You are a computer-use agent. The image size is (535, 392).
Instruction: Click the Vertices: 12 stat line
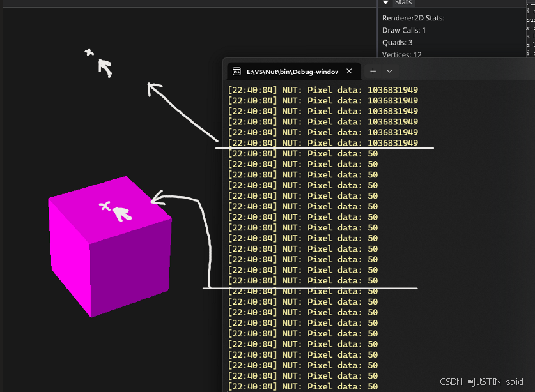click(401, 55)
